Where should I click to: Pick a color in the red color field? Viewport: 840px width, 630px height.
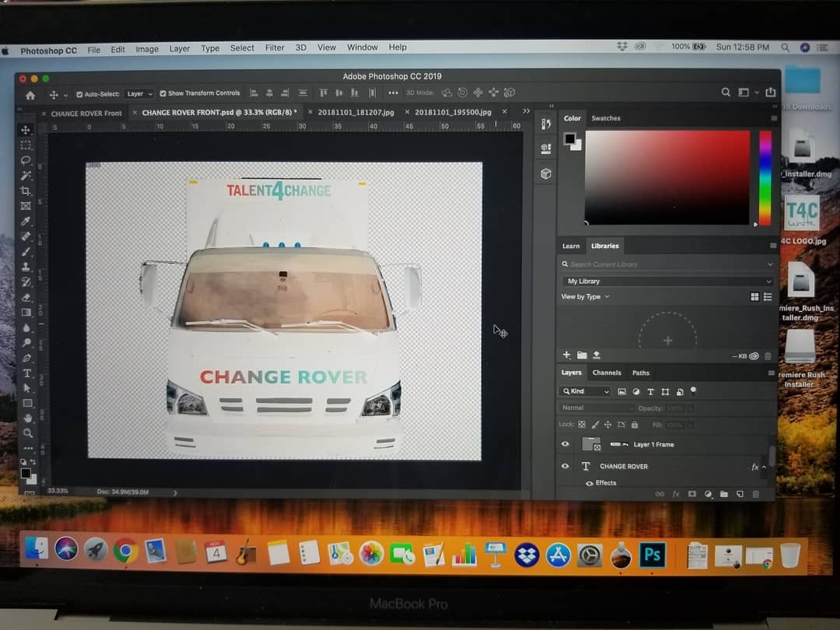click(667, 177)
